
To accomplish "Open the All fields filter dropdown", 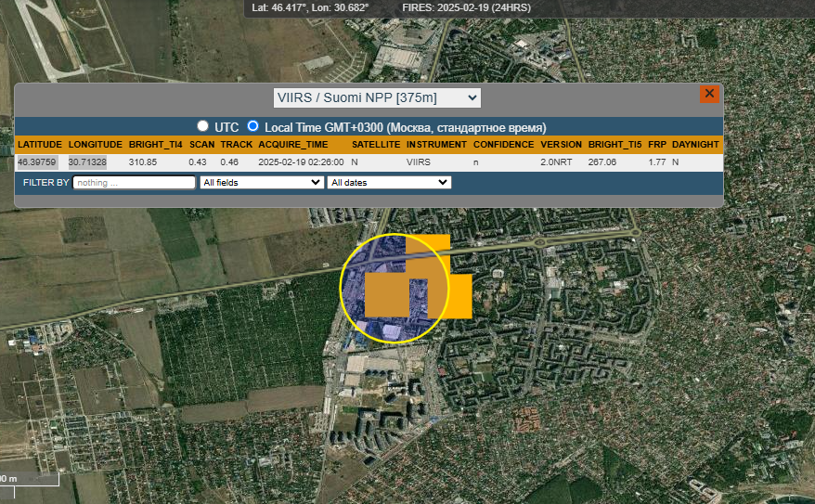I will click(x=261, y=182).
